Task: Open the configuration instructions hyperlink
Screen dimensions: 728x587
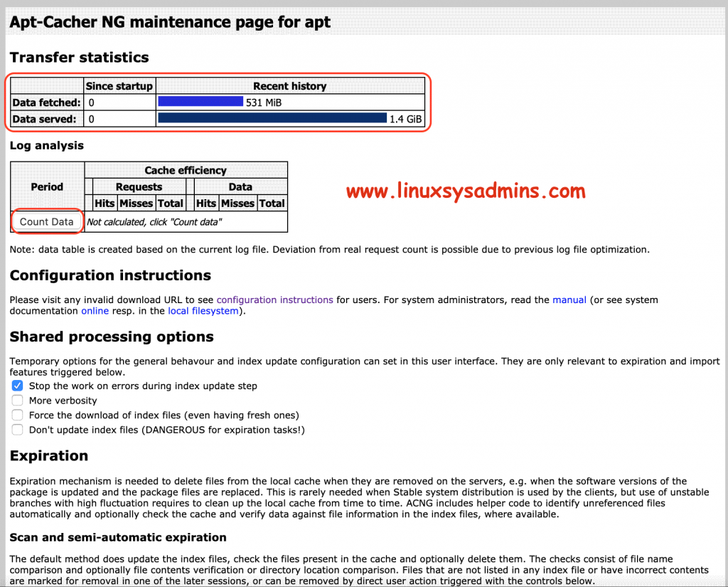Action: [x=274, y=300]
